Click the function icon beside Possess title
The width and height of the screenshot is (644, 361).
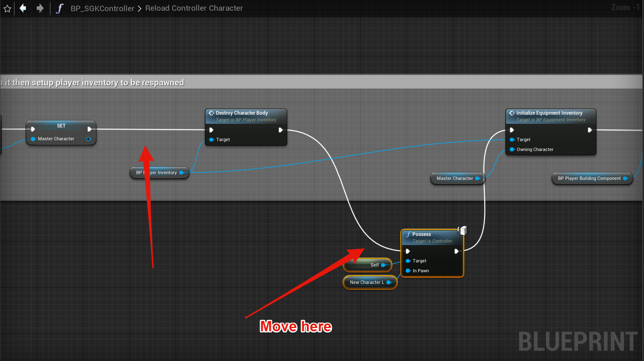click(408, 234)
